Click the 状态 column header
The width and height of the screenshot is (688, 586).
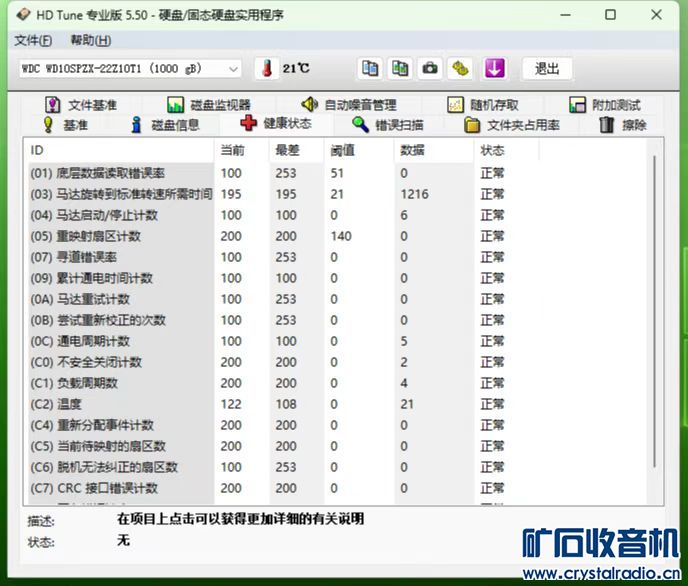pos(506,150)
